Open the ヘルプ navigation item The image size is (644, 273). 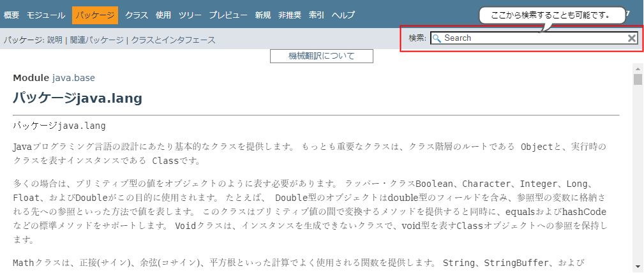coord(343,15)
